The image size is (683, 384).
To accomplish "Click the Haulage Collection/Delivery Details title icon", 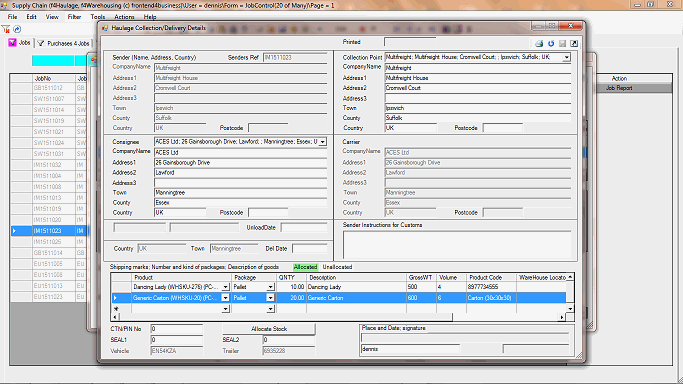I will click(105, 28).
